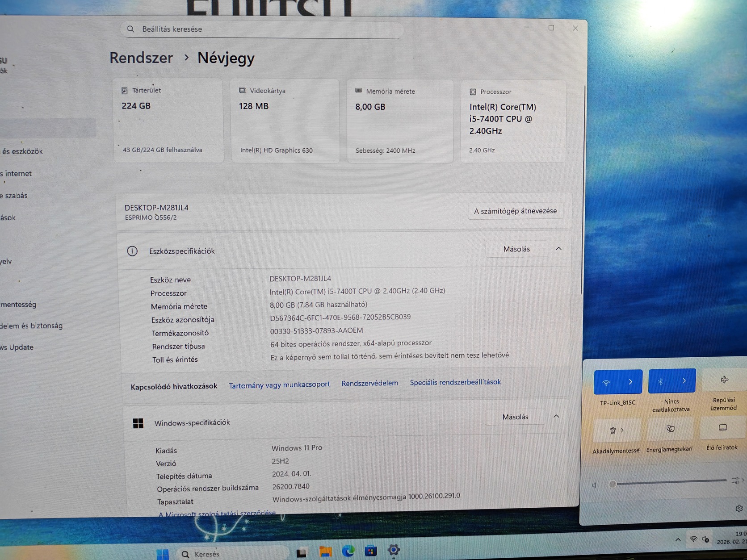The image size is (747, 560).
Task: Copy Windows specs with Windows-specifikációk Másolás button
Action: [515, 417]
